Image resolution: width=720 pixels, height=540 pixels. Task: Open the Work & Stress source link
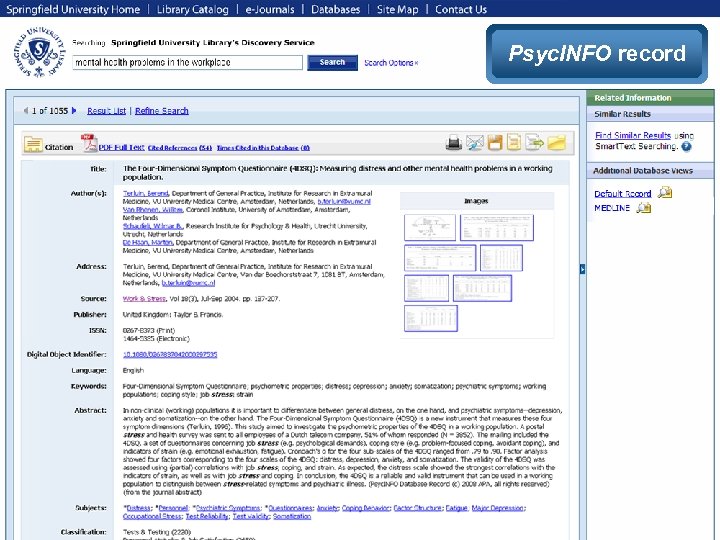(x=144, y=298)
